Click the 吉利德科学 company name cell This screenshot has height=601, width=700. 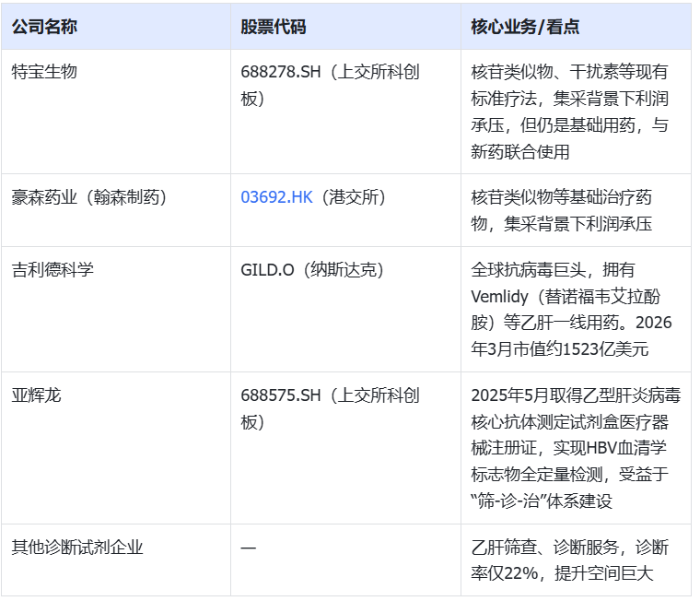coord(116,309)
